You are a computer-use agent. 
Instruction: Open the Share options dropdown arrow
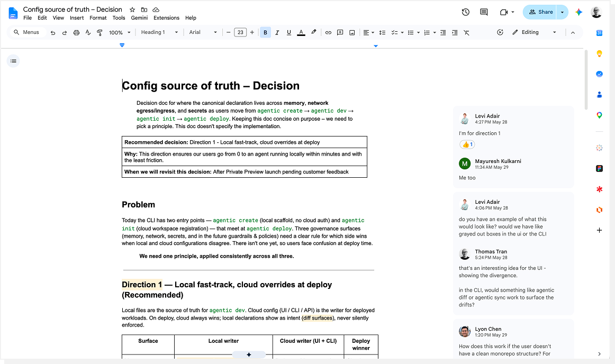(563, 12)
